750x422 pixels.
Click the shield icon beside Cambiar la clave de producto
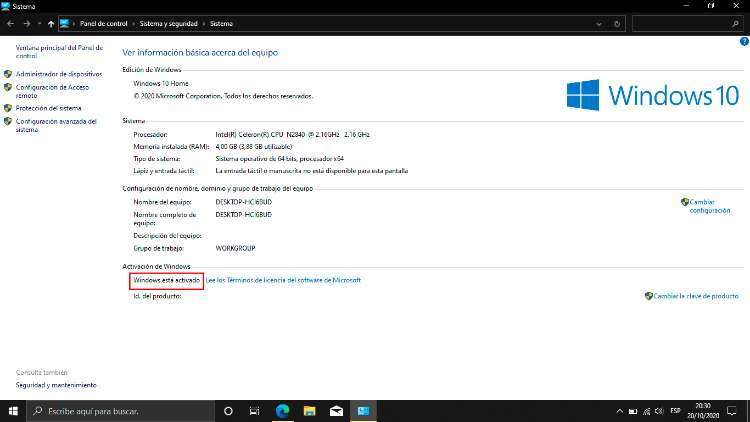pos(649,296)
